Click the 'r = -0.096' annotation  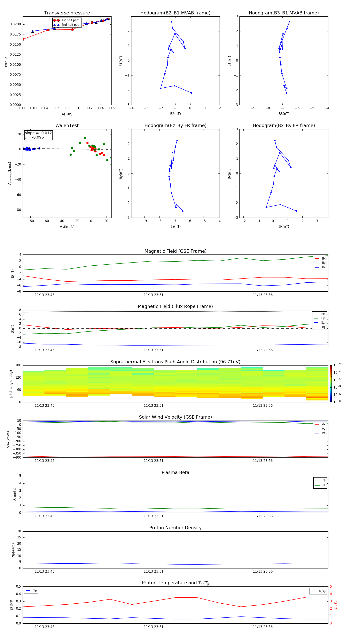tap(35, 137)
